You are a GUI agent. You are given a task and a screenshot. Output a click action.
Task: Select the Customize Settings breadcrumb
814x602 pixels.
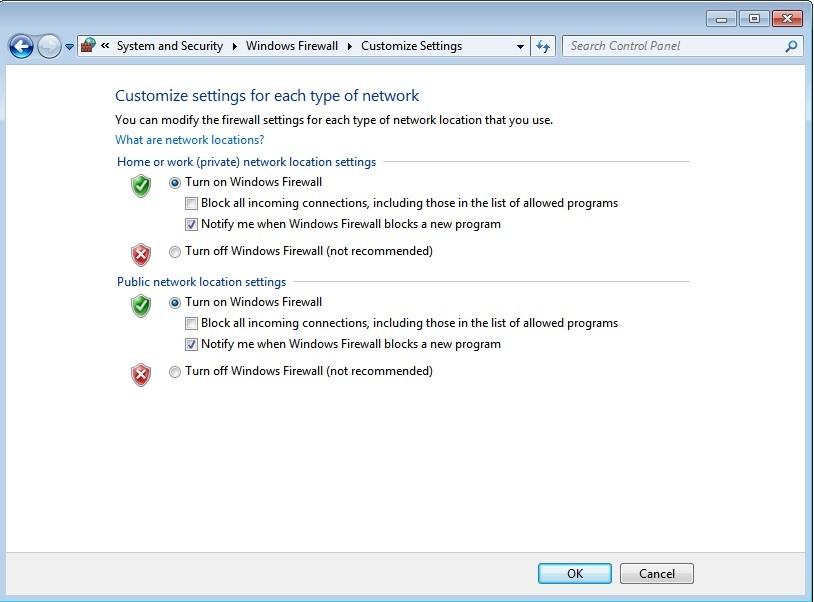click(x=411, y=46)
